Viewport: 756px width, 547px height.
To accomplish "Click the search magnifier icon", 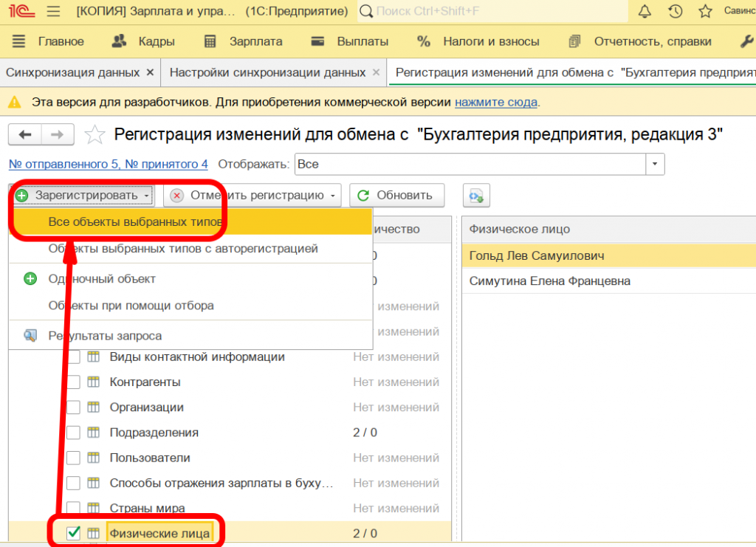I will (366, 11).
